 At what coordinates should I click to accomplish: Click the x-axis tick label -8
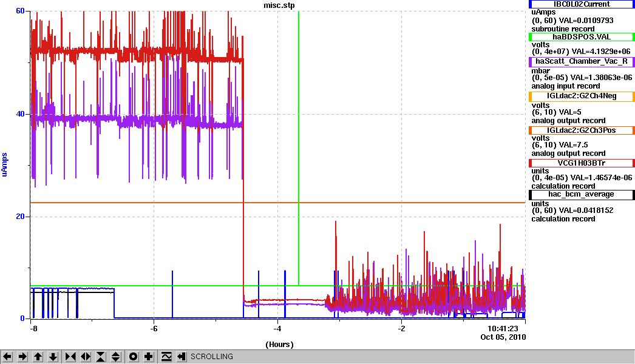(33, 328)
